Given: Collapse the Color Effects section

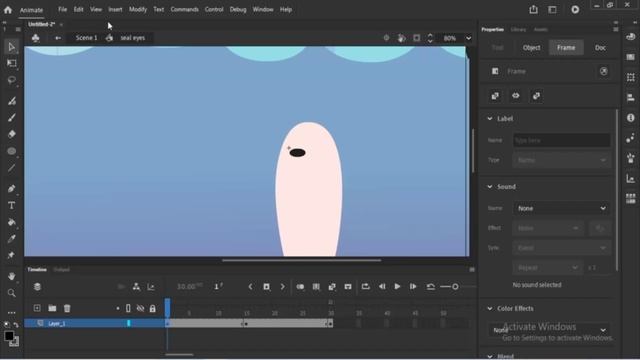Looking at the screenshot, I should point(490,309).
